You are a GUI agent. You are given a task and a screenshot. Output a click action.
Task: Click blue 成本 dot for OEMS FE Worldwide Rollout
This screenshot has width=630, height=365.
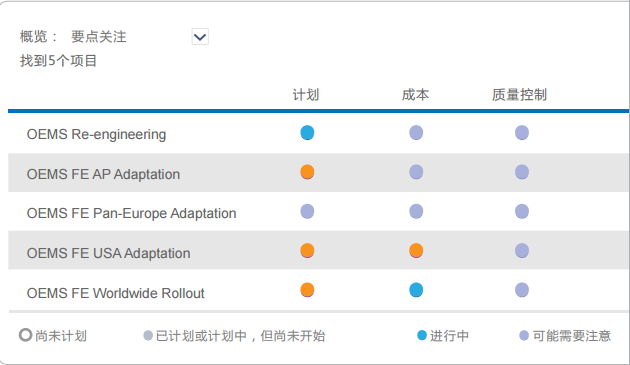point(416,290)
